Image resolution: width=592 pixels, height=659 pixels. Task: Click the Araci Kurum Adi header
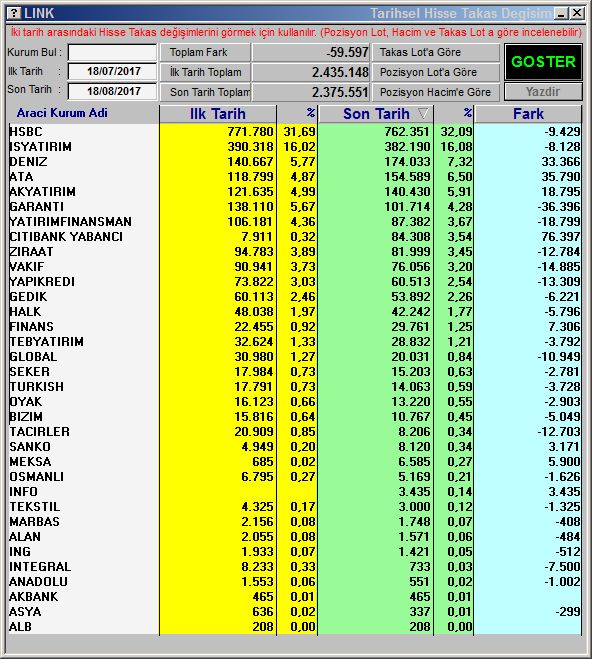click(x=62, y=113)
